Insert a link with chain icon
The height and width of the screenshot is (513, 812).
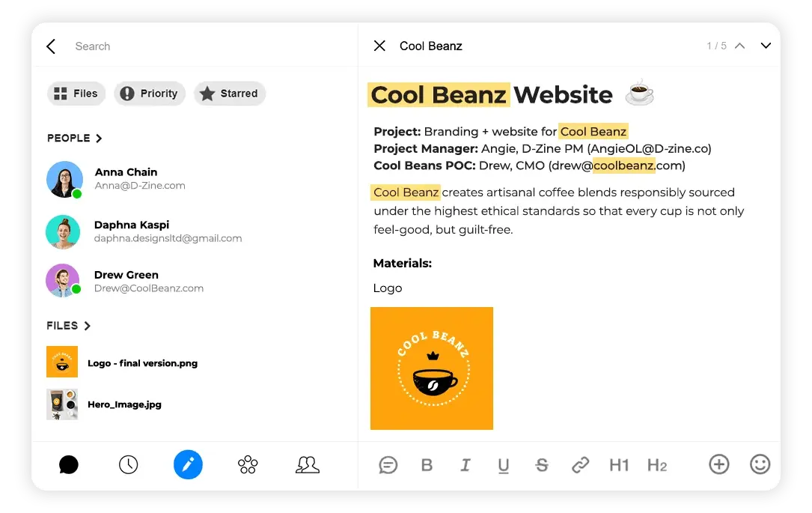[x=581, y=465]
